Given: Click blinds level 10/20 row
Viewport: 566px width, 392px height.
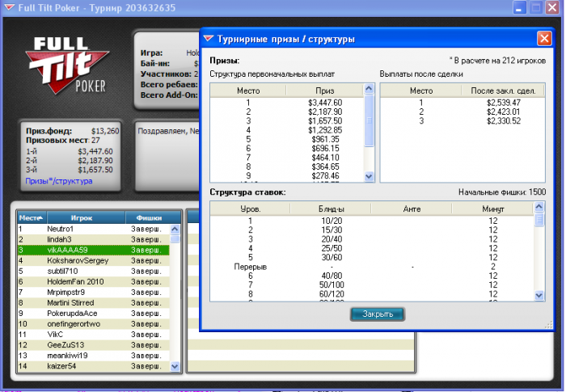Looking at the screenshot, I should tap(372, 221).
